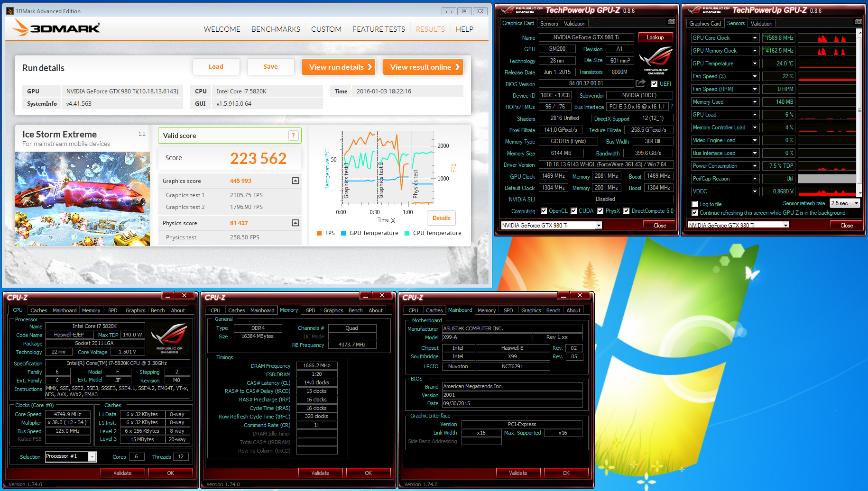Go to the BENCHMARKS tab in 3DMark
The image size is (868, 491).
pos(276,29)
